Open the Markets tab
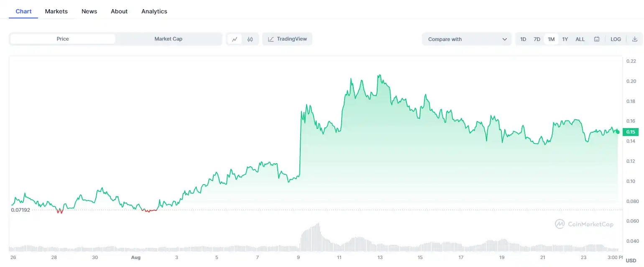 (56, 11)
